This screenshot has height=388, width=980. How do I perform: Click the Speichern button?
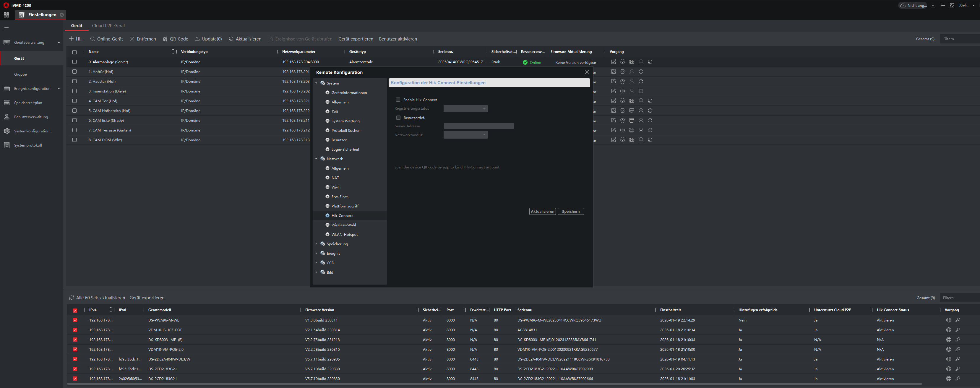point(571,212)
